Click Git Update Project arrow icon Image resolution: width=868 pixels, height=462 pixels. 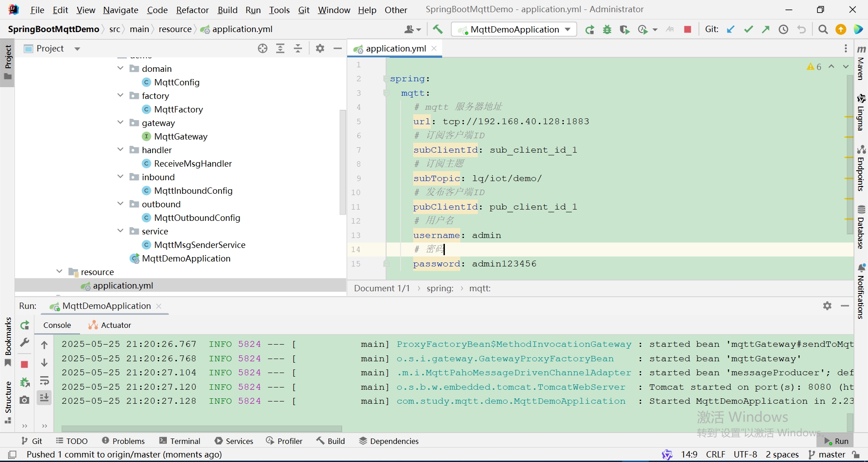point(731,29)
